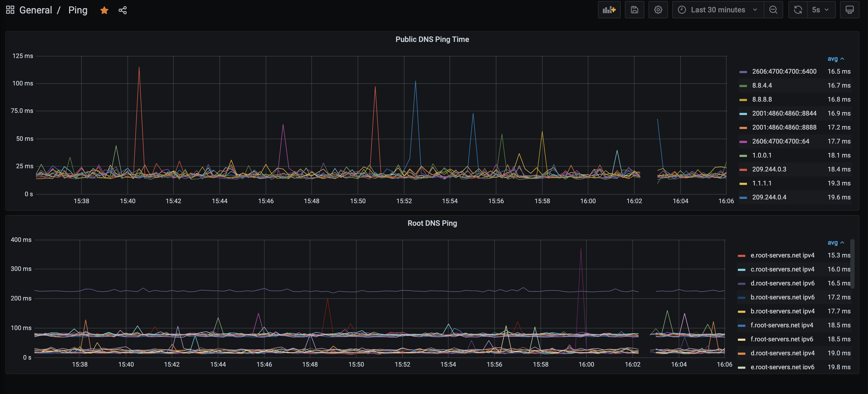Screen dimensions: 868x394
Task: Open the share dashboard dialog
Action: [123, 10]
